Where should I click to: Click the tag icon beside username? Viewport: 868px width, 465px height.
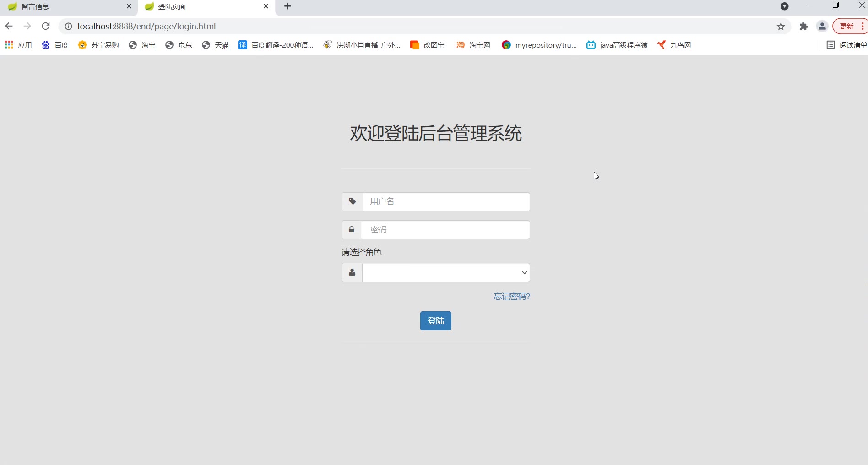[352, 202]
